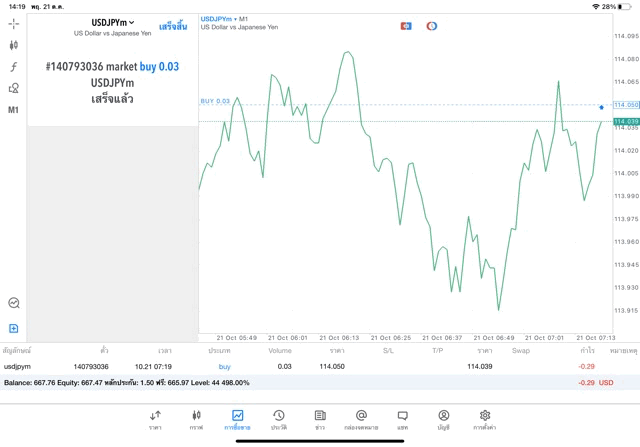Expand the USDJPYm symbol dropdown
The width and height of the screenshot is (640, 447).
click(113, 22)
